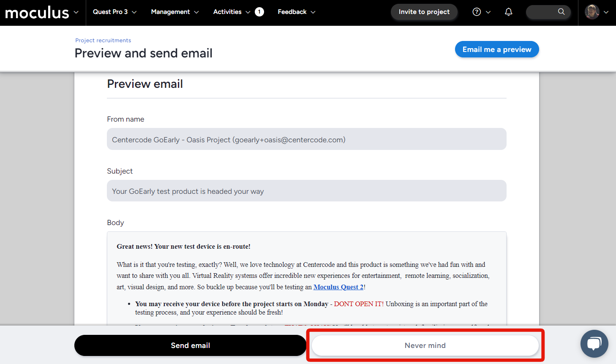
Task: Expand the chevron next to moculus logo
Action: pos(76,12)
